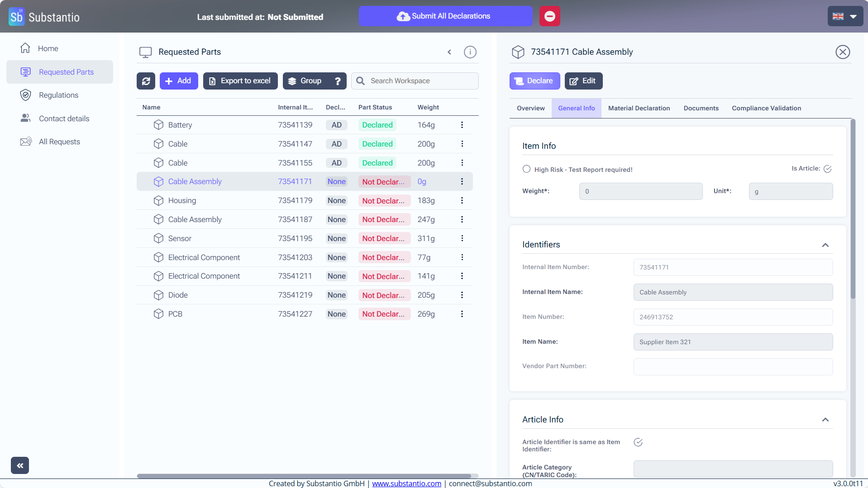The image size is (868, 488).
Task: Toggle the Is Article checkbox
Action: pyautogui.click(x=827, y=169)
